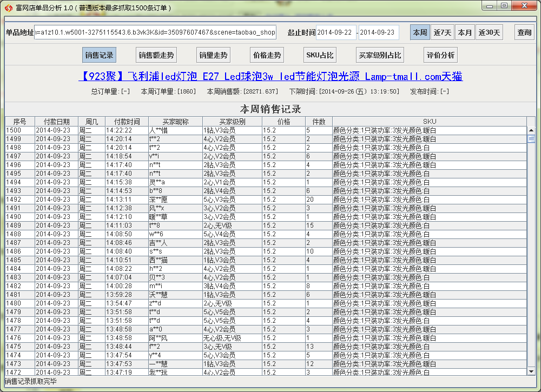Open the 飞利浦led灯泡 product title link
The width and height of the screenshot is (541, 392).
(x=270, y=76)
